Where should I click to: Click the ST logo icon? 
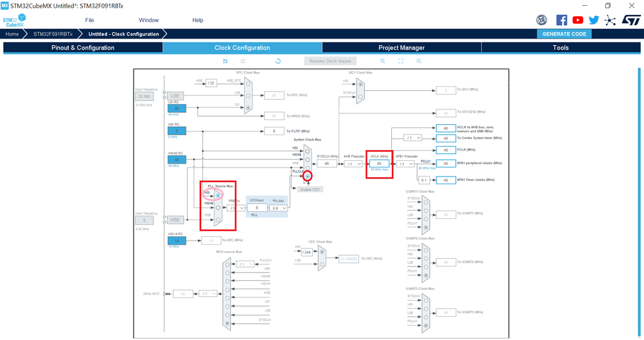click(631, 20)
